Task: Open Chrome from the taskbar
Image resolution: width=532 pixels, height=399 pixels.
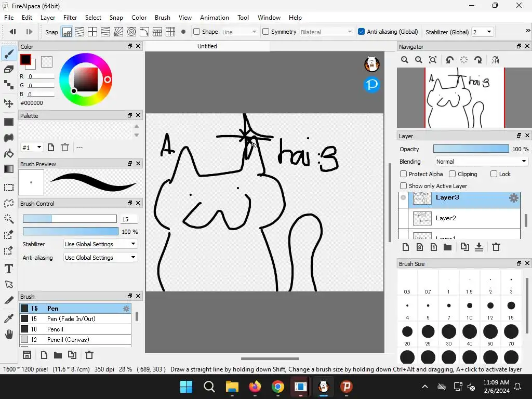Action: [277, 387]
